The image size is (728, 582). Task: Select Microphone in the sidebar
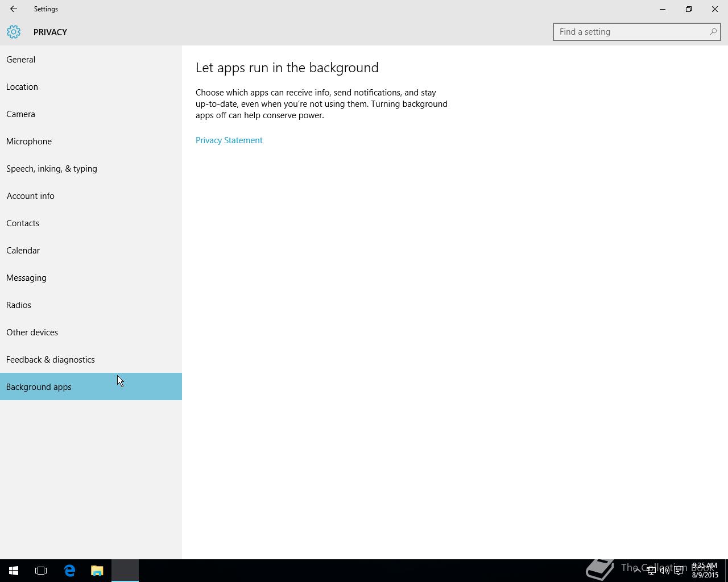(91, 141)
